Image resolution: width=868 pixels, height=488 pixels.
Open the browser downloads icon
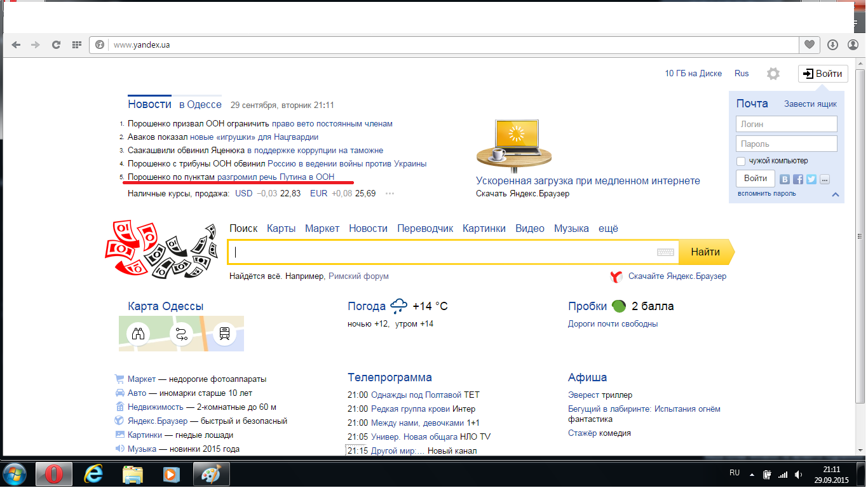click(x=832, y=45)
